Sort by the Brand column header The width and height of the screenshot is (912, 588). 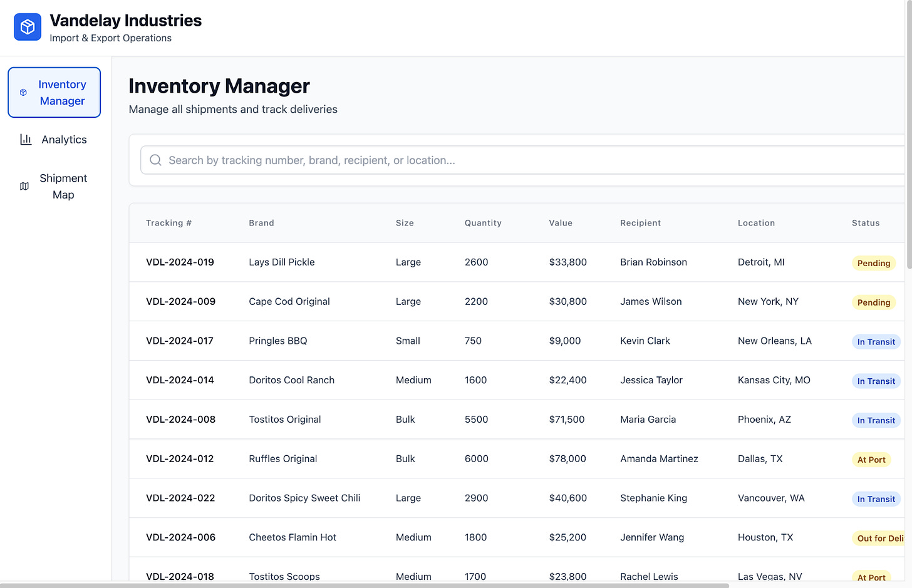261,223
